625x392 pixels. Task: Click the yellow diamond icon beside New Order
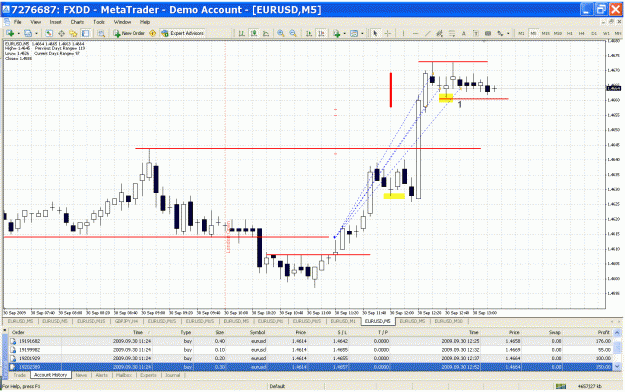[x=153, y=33]
